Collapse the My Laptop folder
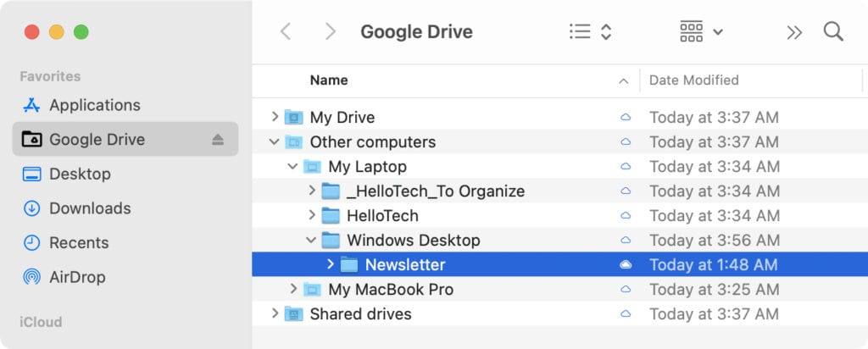This screenshot has height=349, width=868. coord(292,166)
